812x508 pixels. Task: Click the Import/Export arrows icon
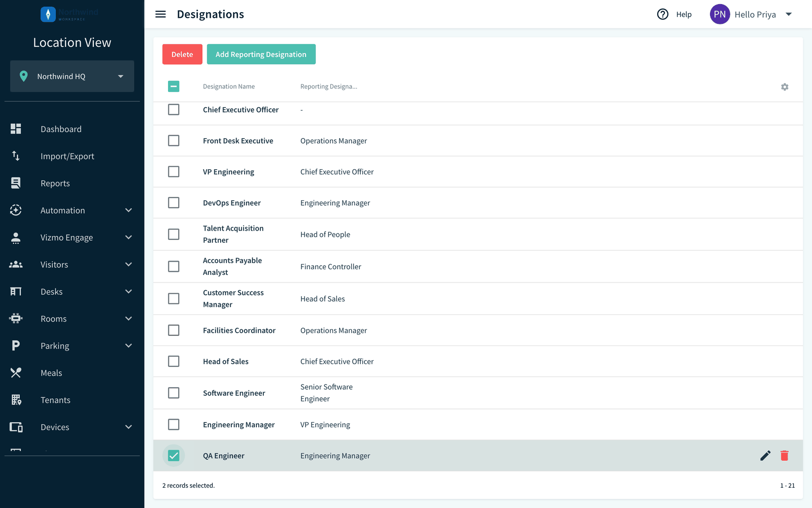coord(16,156)
